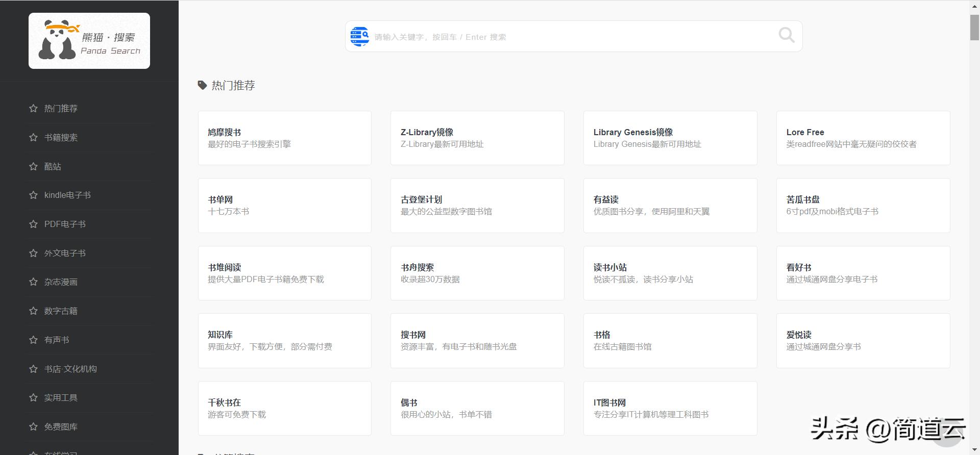Screen dimensions: 980x455
Task: Click the star icon beside 有声书
Action: pyautogui.click(x=33, y=340)
